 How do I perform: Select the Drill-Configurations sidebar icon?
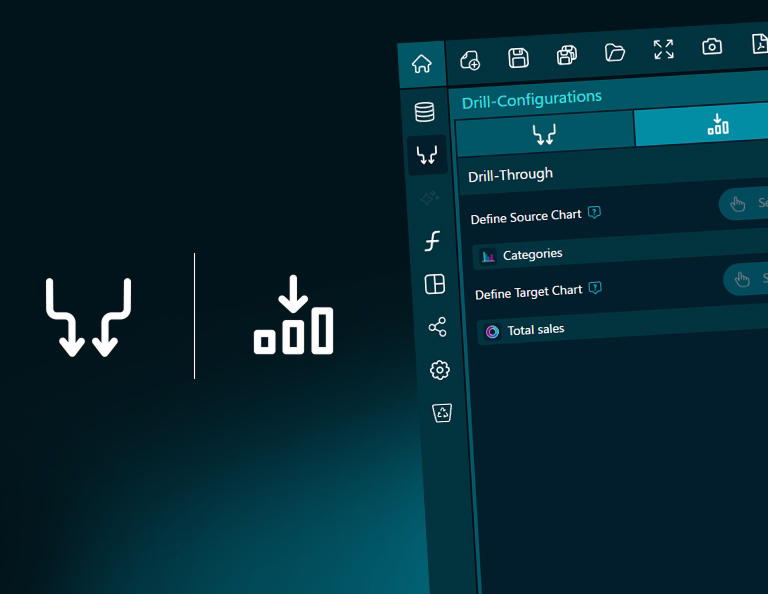click(427, 155)
